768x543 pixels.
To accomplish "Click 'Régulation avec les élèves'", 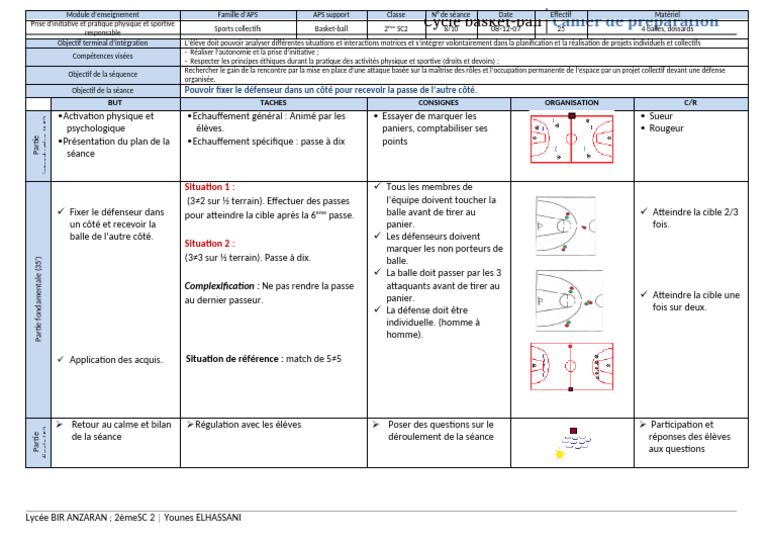I will coord(244,425).
